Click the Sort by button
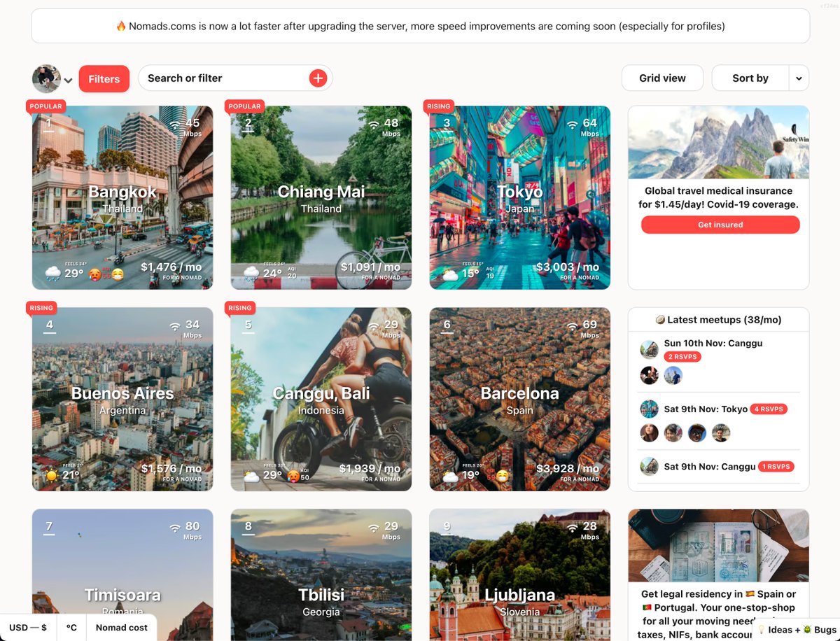 coord(750,78)
